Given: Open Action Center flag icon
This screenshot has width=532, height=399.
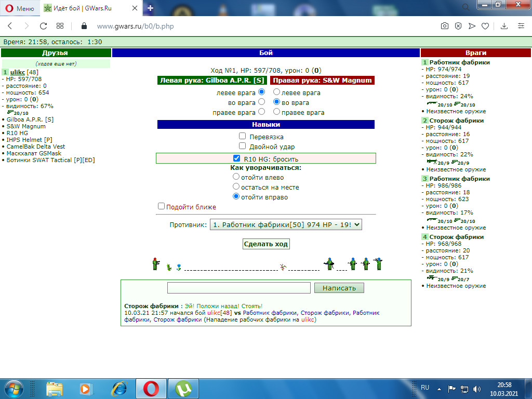Looking at the screenshot, I should click(x=451, y=389).
